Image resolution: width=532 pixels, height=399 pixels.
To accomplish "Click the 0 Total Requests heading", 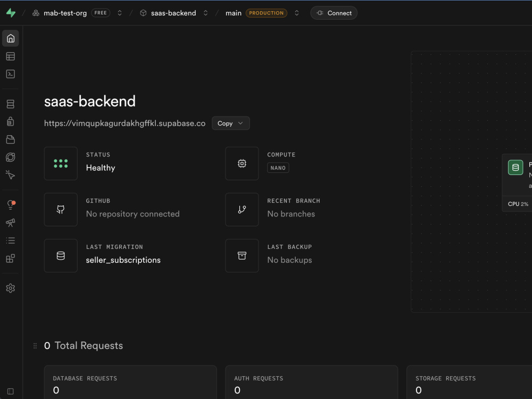I will [x=84, y=346].
